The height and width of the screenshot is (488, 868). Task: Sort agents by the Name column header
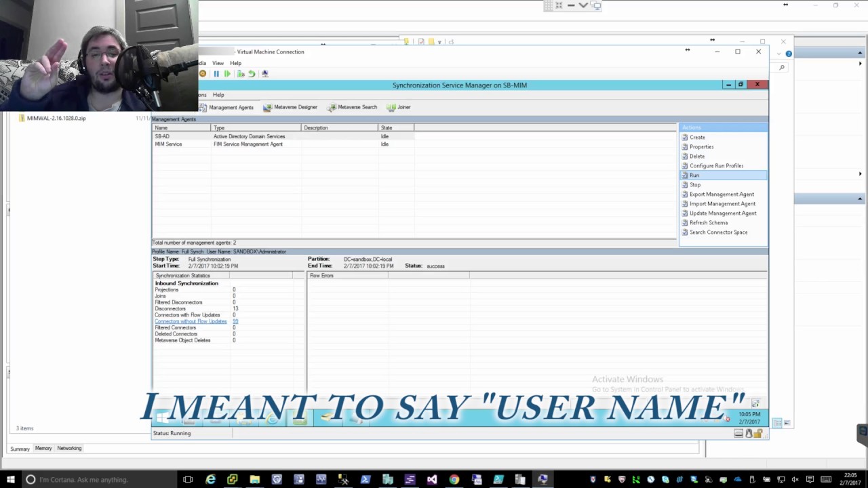coord(181,128)
